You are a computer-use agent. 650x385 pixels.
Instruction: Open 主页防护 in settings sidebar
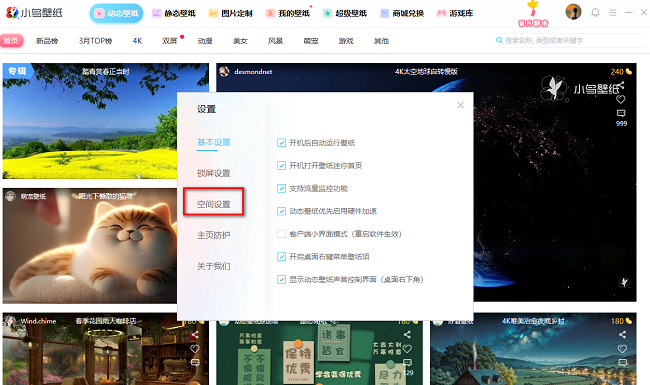[213, 235]
